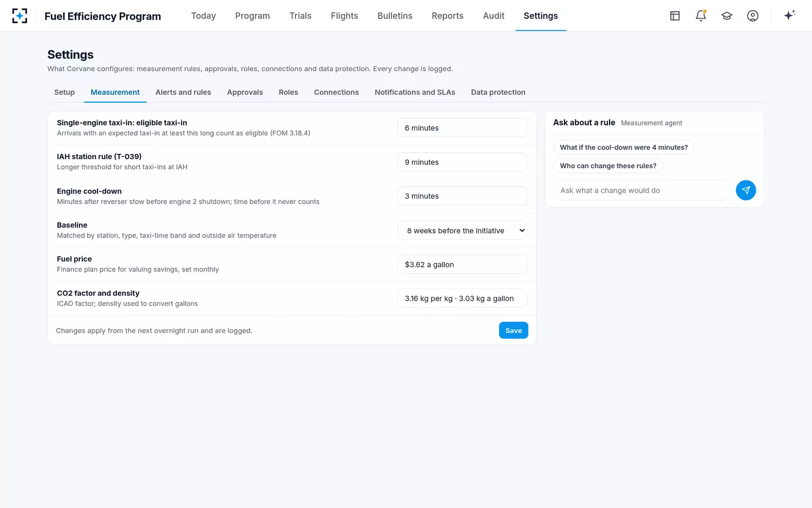Image resolution: width=812 pixels, height=508 pixels.
Task: Switch to the Trials tab
Action: point(301,16)
